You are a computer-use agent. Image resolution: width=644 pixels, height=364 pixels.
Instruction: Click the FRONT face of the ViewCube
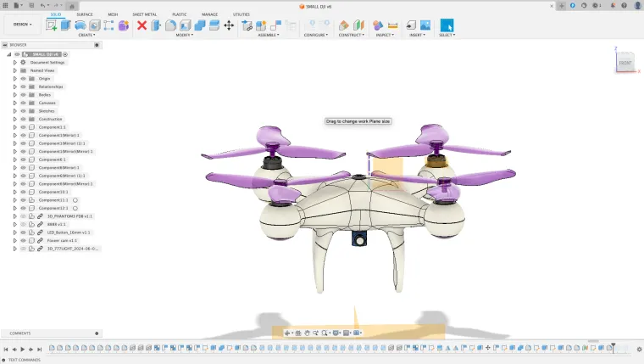[x=625, y=63]
